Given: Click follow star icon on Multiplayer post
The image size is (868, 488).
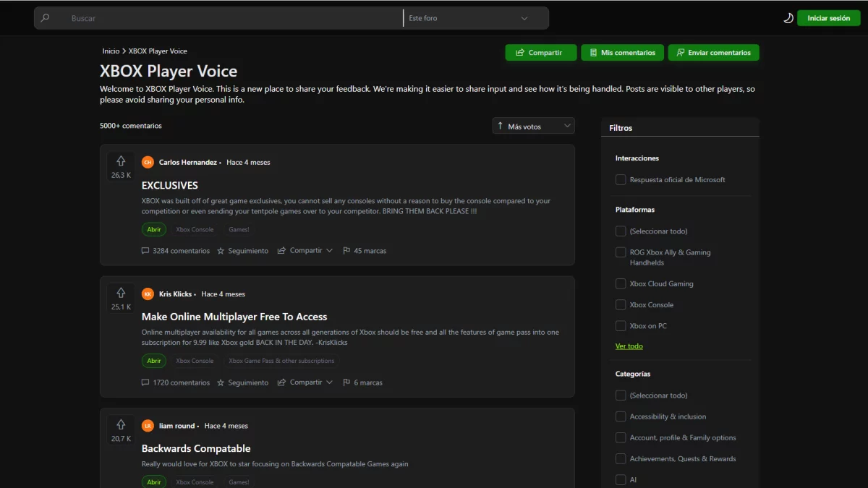Looking at the screenshot, I should [221, 382].
